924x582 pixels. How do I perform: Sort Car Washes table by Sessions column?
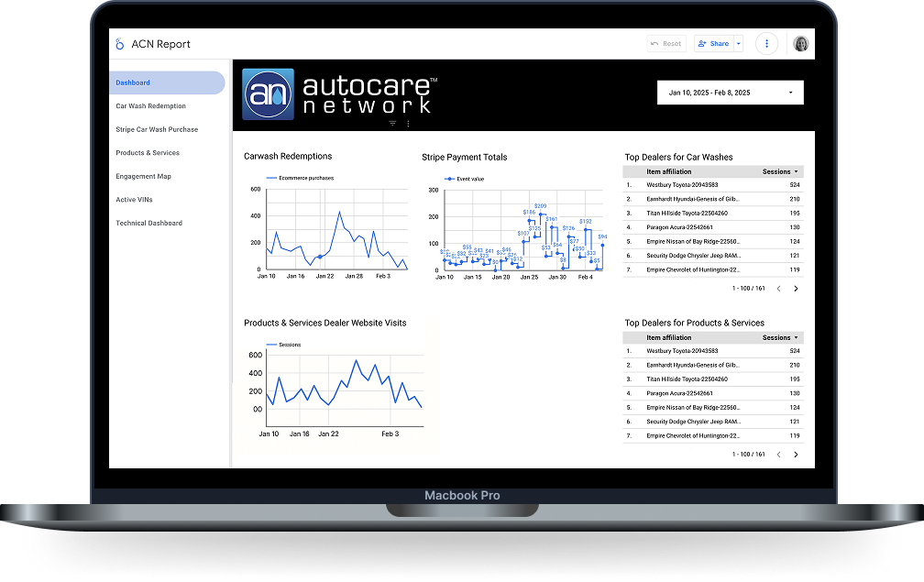[779, 171]
